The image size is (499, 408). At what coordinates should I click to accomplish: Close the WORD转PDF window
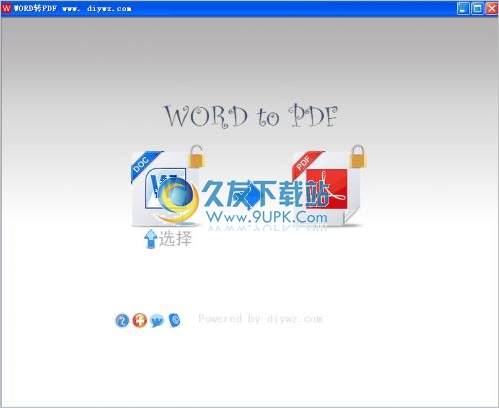(492, 8)
